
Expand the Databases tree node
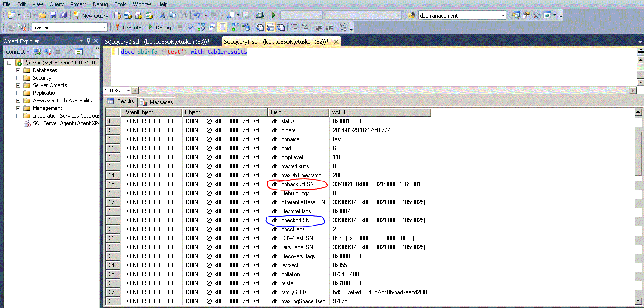[x=18, y=70]
